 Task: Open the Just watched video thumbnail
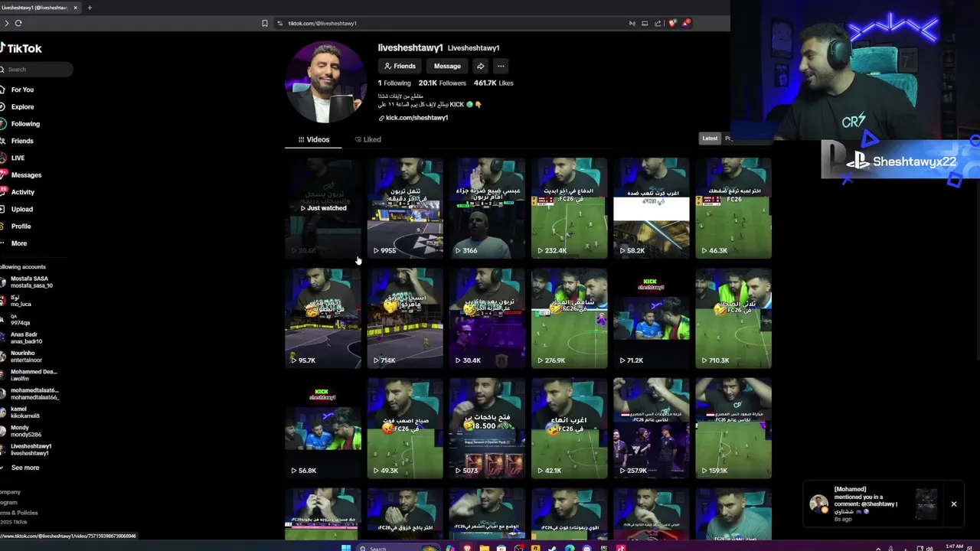(323, 208)
